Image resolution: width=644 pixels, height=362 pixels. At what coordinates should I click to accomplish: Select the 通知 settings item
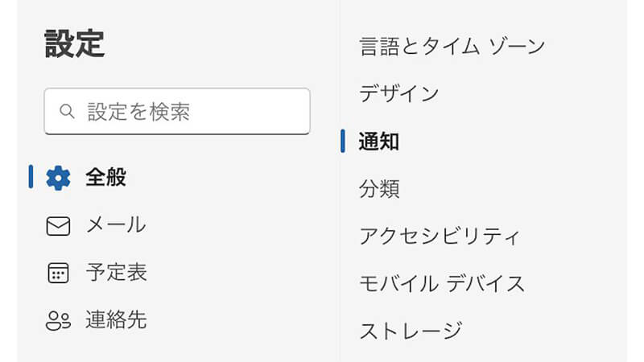pyautogui.click(x=379, y=142)
